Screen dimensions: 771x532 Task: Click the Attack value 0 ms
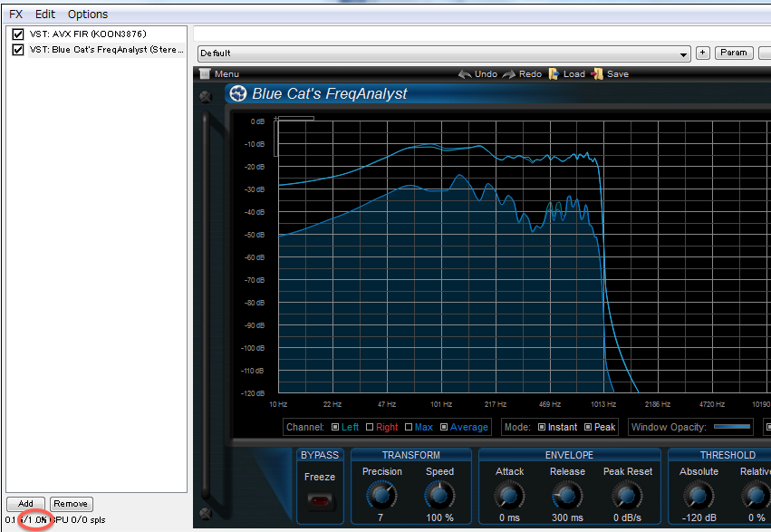click(x=509, y=517)
